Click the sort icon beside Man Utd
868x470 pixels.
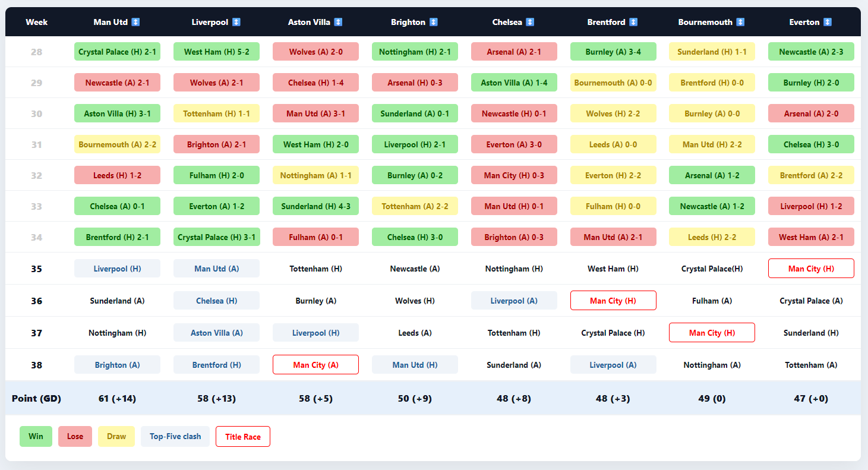coord(135,22)
